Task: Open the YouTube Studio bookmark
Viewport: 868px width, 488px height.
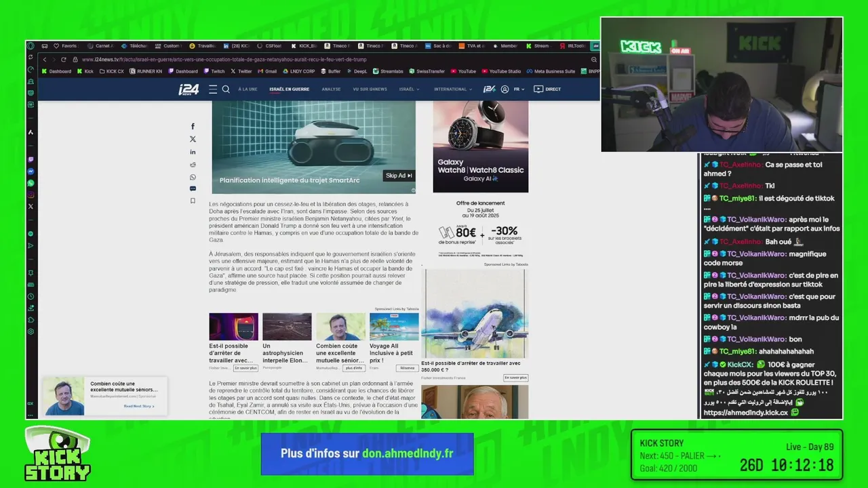Action: coord(501,71)
